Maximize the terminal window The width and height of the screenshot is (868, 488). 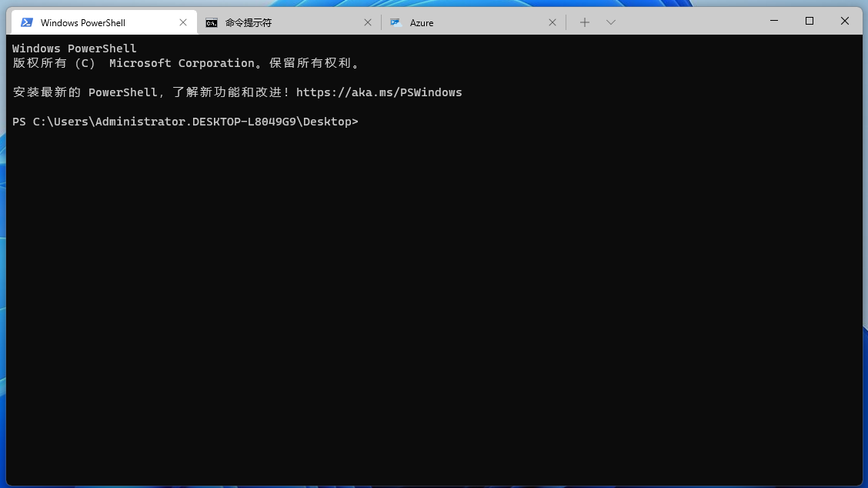[810, 21]
